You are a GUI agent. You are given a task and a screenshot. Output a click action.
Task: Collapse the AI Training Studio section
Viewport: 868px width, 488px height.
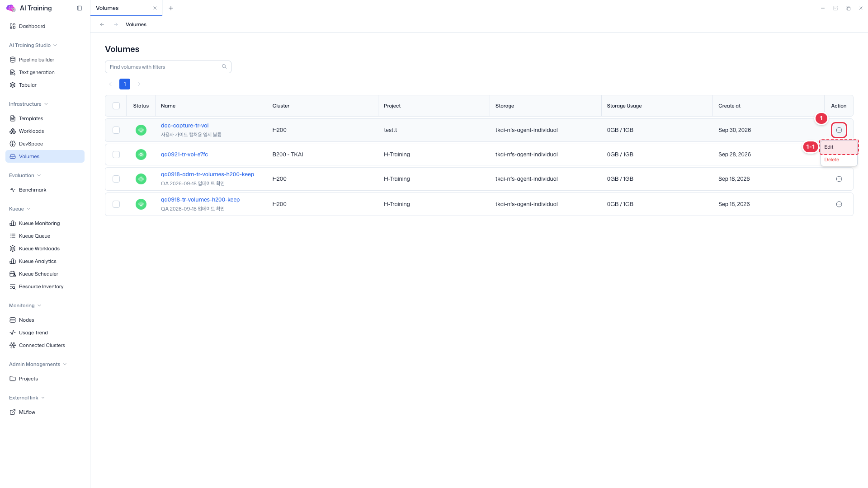pyautogui.click(x=33, y=45)
